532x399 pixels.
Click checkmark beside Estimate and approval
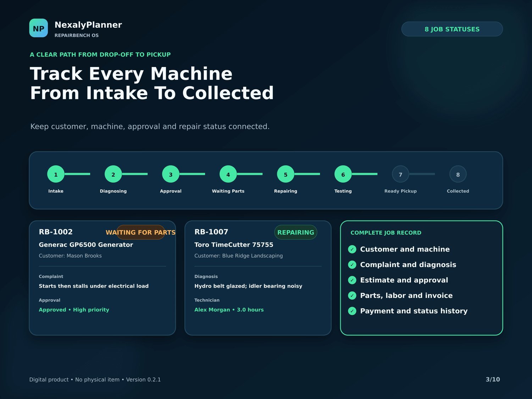(x=352, y=280)
